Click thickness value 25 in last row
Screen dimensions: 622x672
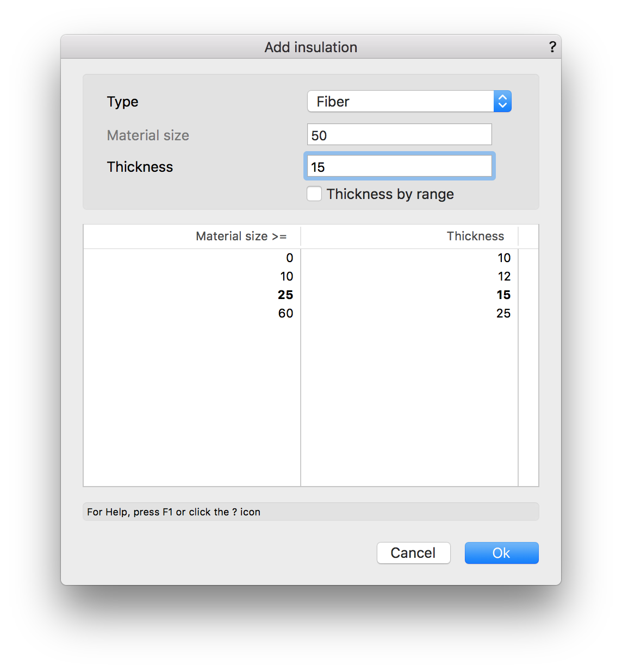tap(503, 314)
